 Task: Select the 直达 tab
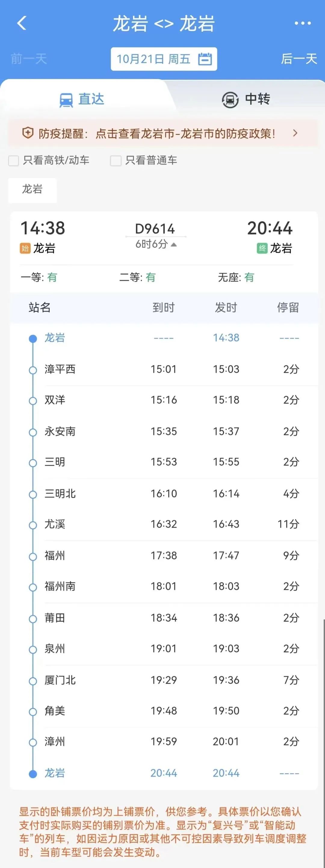pos(82,99)
